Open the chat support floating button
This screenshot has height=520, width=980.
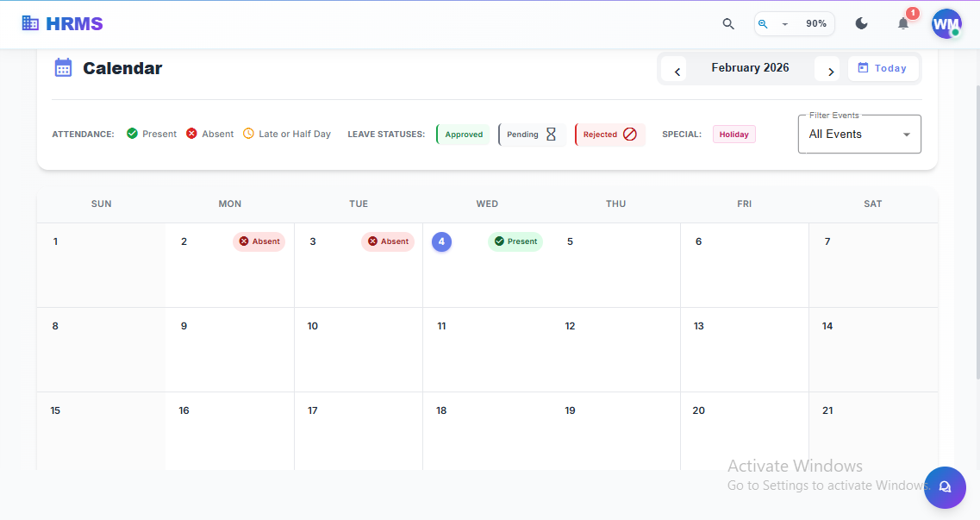tap(945, 487)
